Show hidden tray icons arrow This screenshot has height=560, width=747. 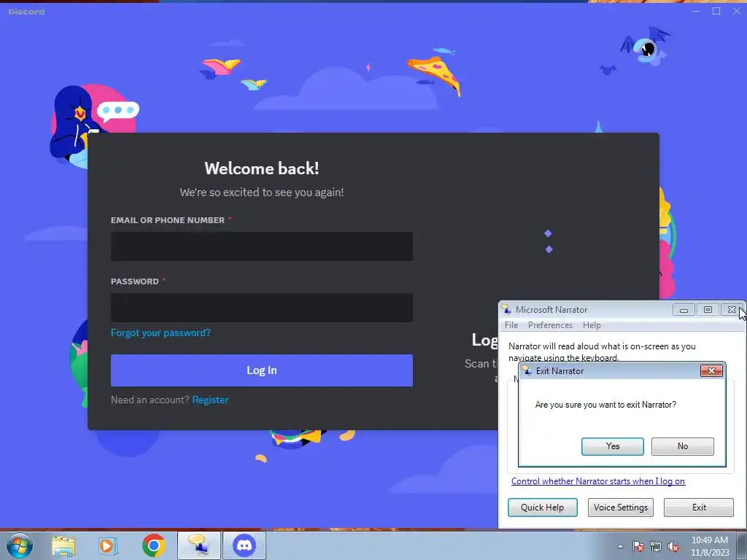click(x=620, y=546)
